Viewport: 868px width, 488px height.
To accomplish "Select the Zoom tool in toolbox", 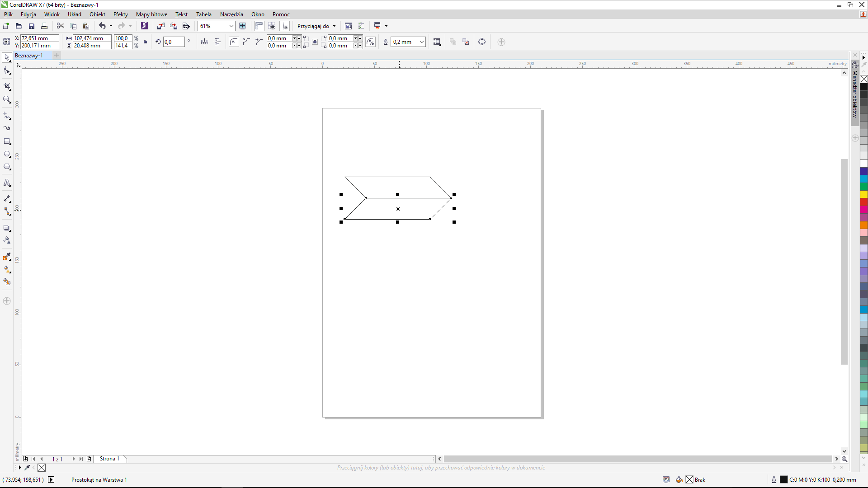I will [x=7, y=100].
